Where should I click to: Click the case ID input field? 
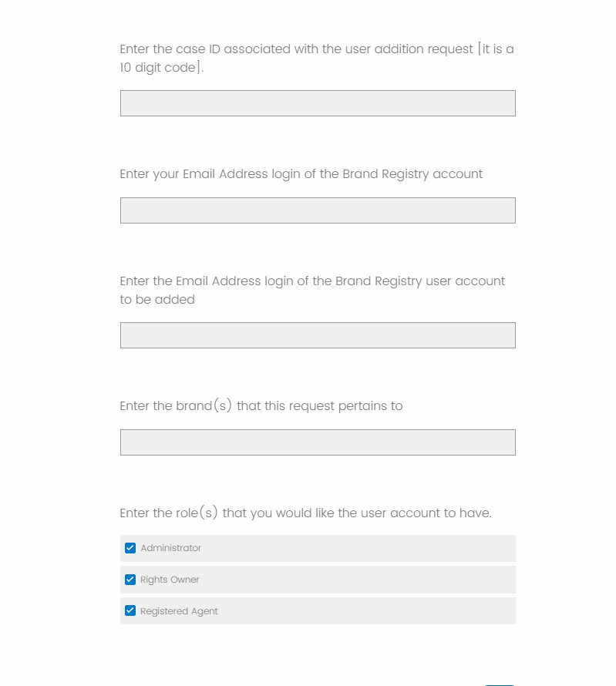tap(318, 103)
